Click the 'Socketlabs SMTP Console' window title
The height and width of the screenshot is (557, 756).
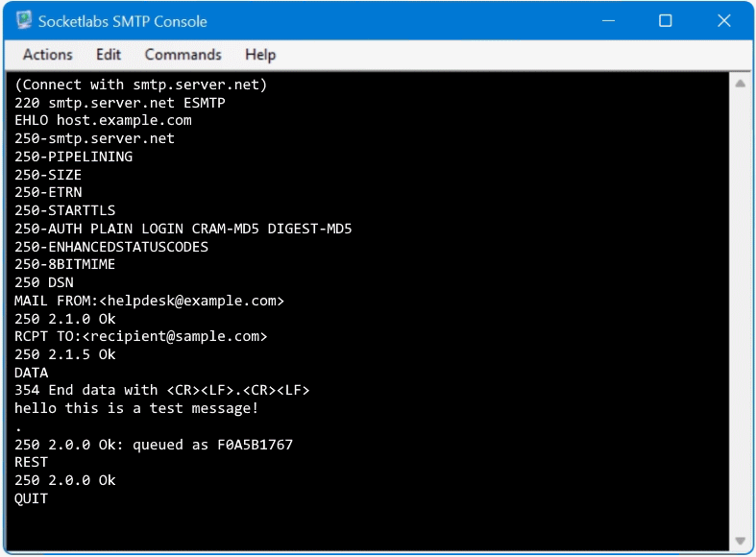coord(122,22)
